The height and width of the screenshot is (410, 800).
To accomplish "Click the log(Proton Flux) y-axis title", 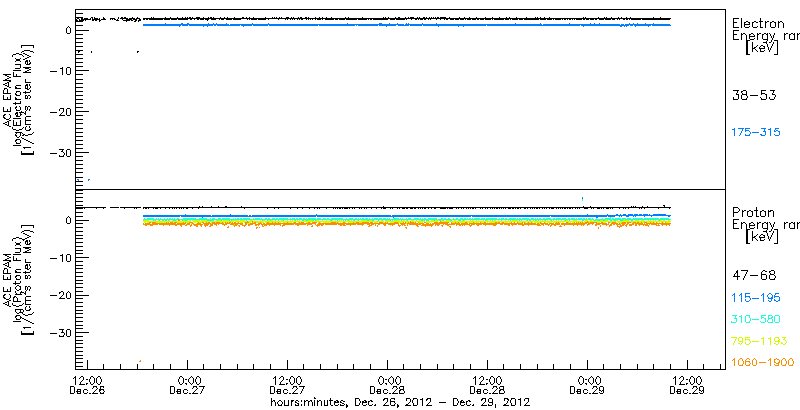I will tap(16, 279).
